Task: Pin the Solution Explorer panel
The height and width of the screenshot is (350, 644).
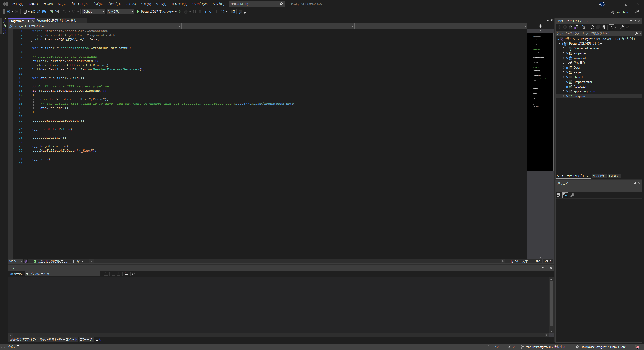Action: tap(635, 21)
